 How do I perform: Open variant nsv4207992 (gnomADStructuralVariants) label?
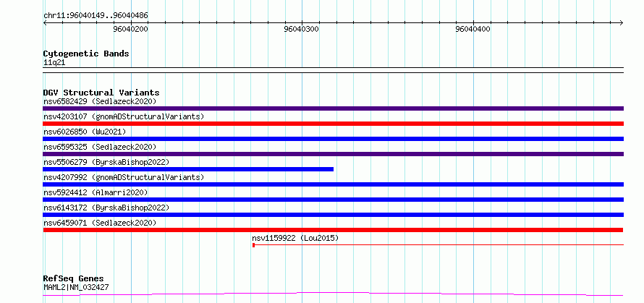[124, 177]
